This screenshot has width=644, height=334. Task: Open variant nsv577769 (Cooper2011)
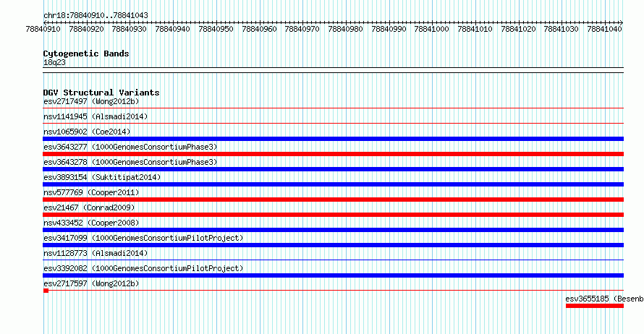[x=91, y=192]
